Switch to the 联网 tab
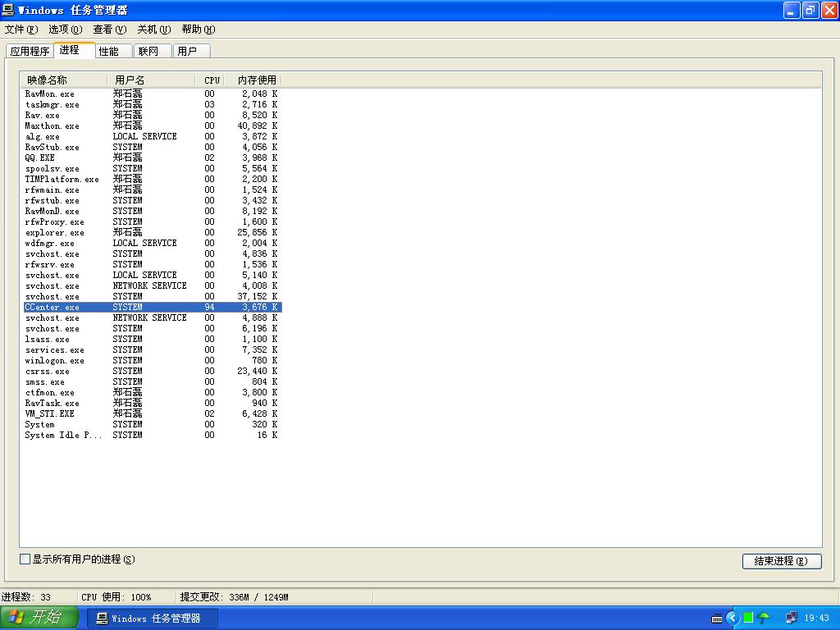 coord(153,52)
